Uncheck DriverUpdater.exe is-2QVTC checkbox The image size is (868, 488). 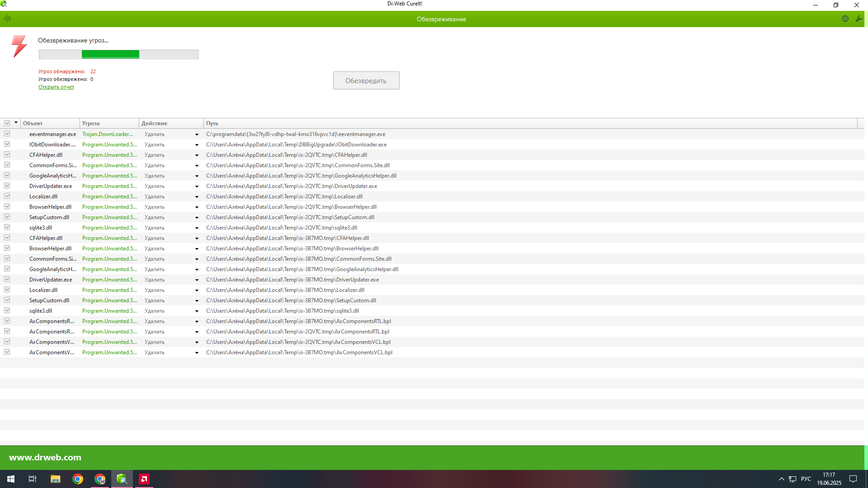coord(7,186)
